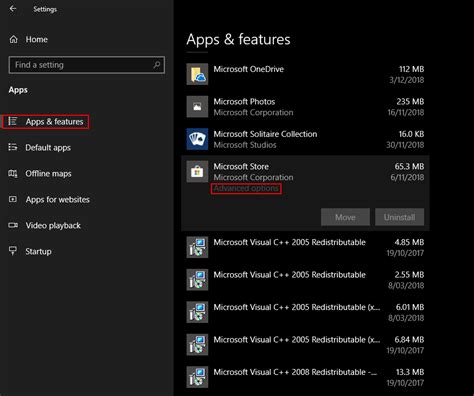Click the Uninstall button
Screen dimensions: 474x396
pyautogui.click(x=399, y=217)
